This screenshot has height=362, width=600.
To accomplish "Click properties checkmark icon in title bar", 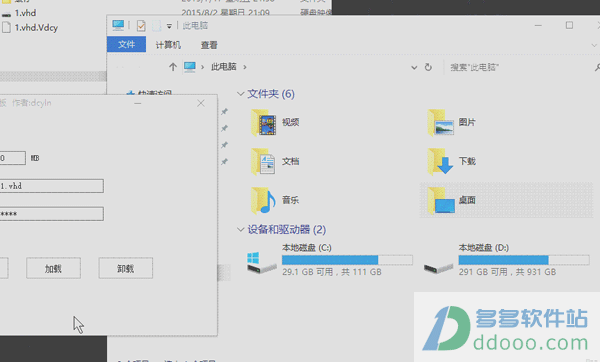I will 141,26.
